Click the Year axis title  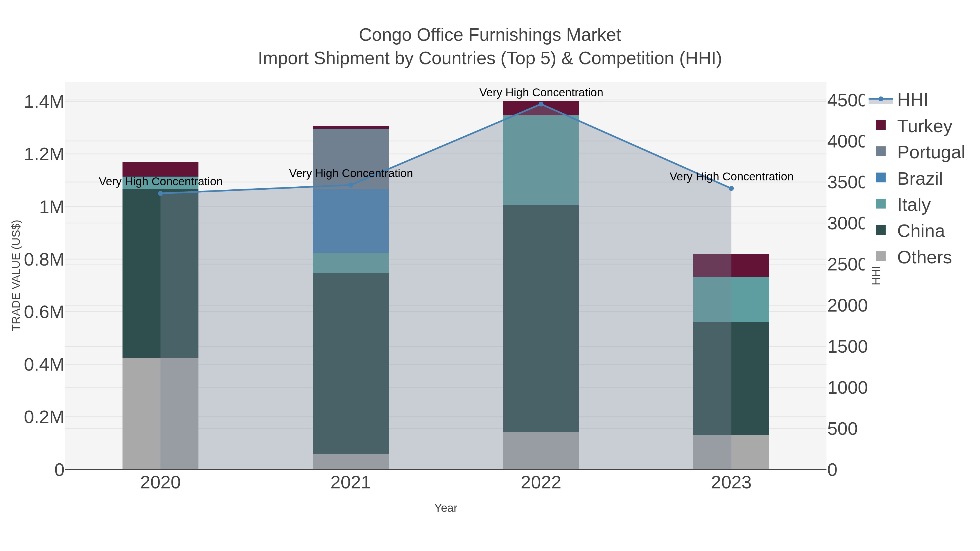pos(446,508)
